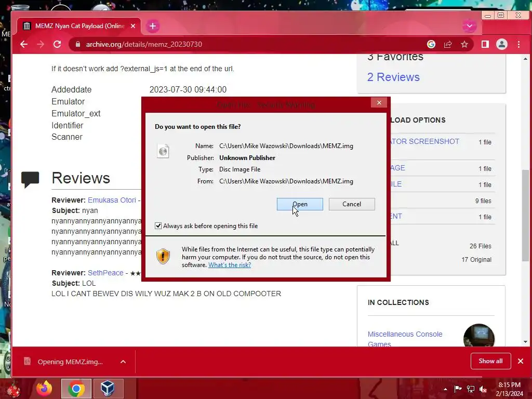
Task: Click the Opening MEMZ.img download item
Action: click(70, 362)
